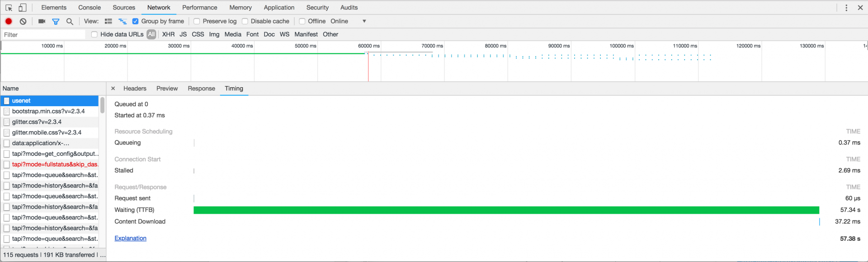Screen dimensions: 868x262
Task: Show the Response tab
Action: click(x=201, y=89)
